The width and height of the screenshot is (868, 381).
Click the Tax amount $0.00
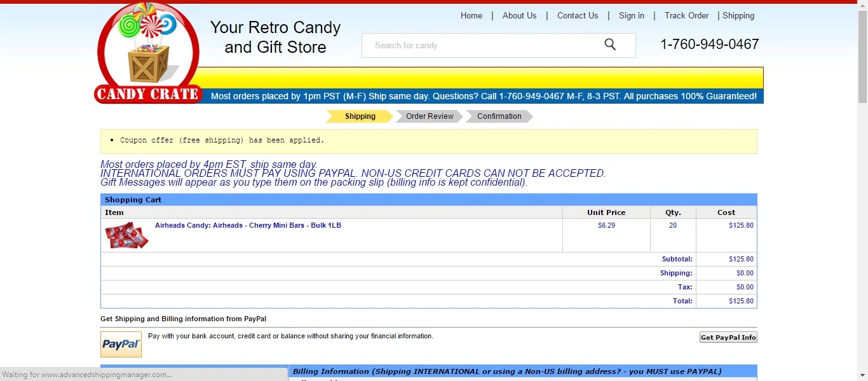point(745,287)
